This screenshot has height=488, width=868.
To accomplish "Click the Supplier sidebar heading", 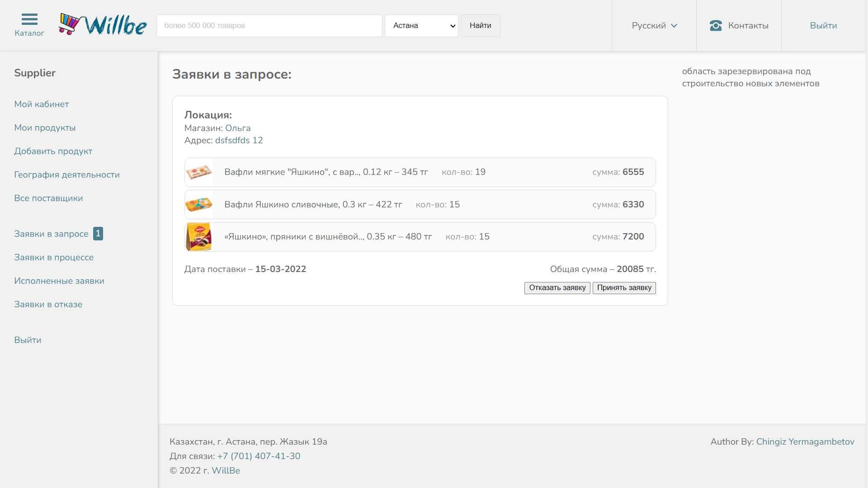I will coord(35,73).
